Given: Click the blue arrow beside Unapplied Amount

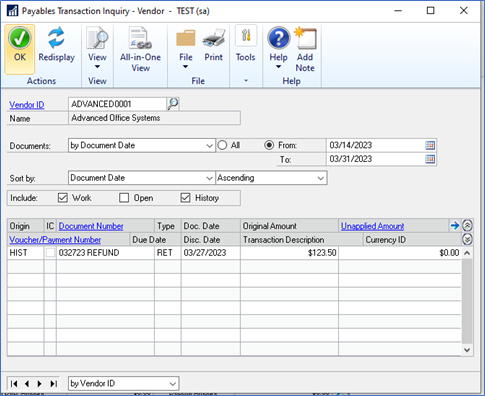Looking at the screenshot, I should coord(455,226).
